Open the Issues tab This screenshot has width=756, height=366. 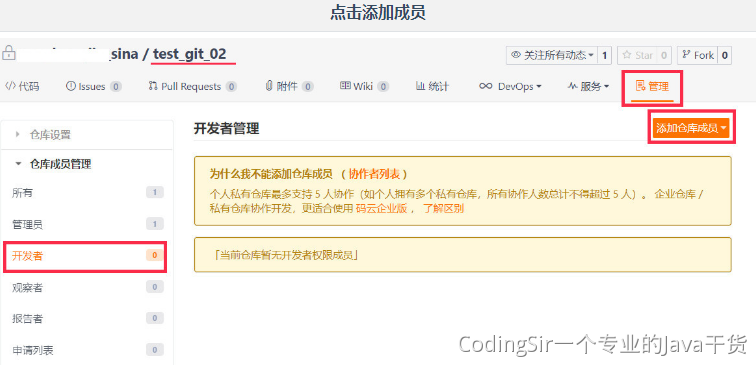tap(94, 86)
